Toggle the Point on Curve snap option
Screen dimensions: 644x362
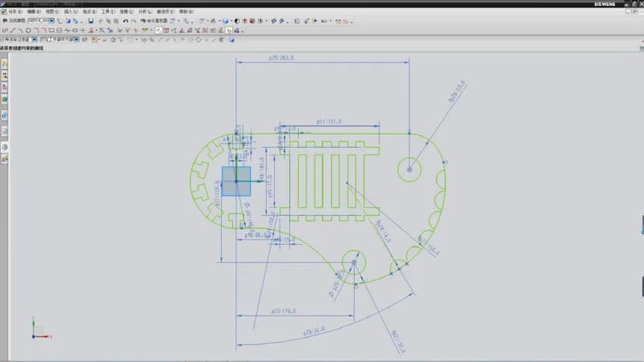[x=214, y=40]
